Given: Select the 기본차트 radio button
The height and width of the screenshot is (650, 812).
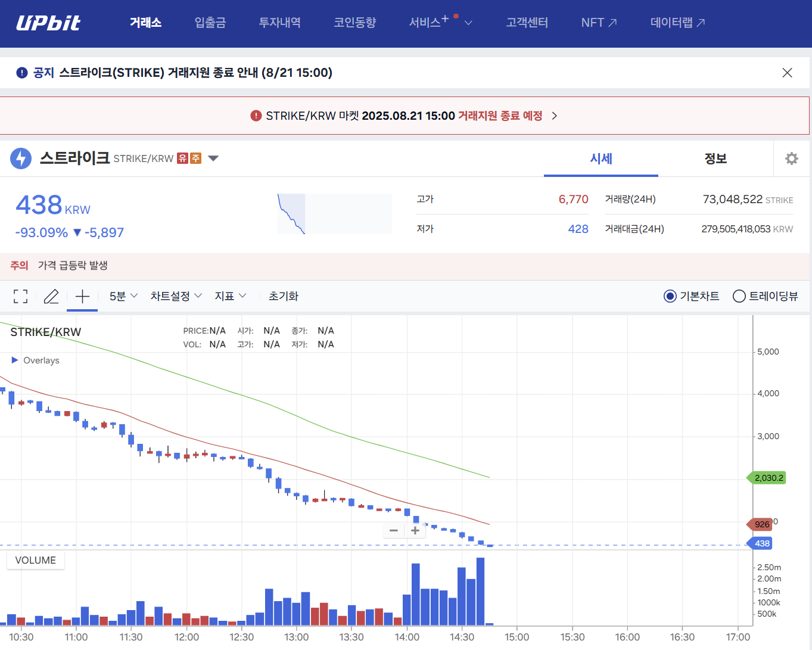Looking at the screenshot, I should coord(670,296).
